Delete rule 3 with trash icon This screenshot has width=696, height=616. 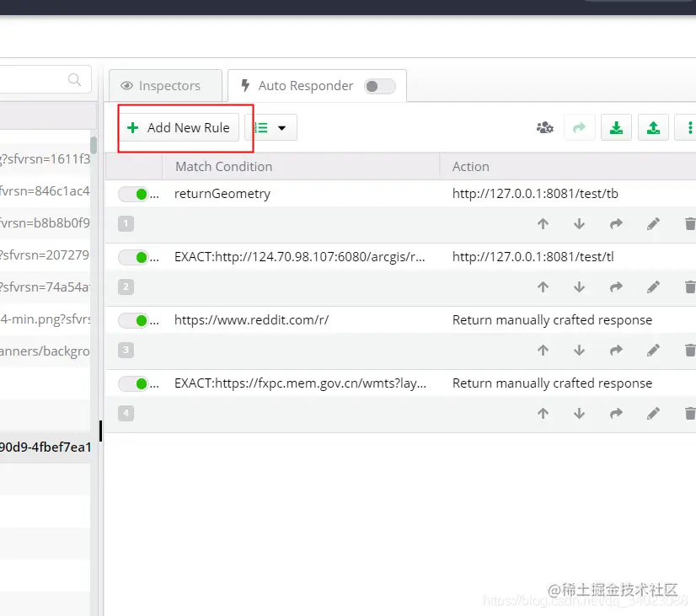(x=690, y=351)
